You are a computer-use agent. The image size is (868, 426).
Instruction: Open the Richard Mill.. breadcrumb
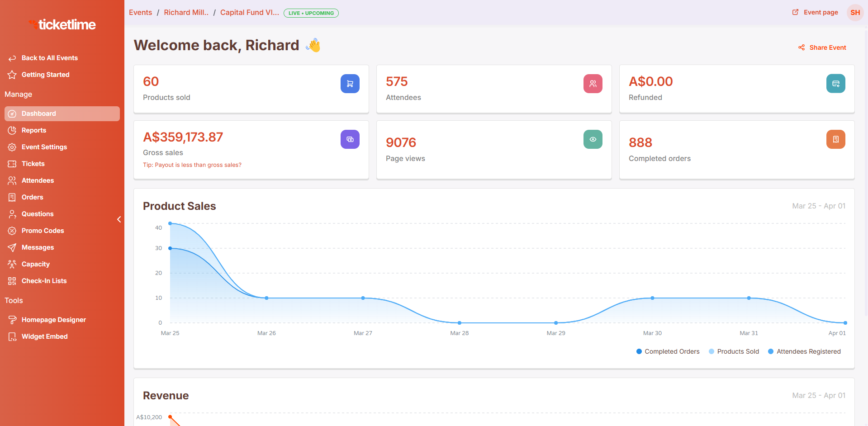(x=186, y=13)
